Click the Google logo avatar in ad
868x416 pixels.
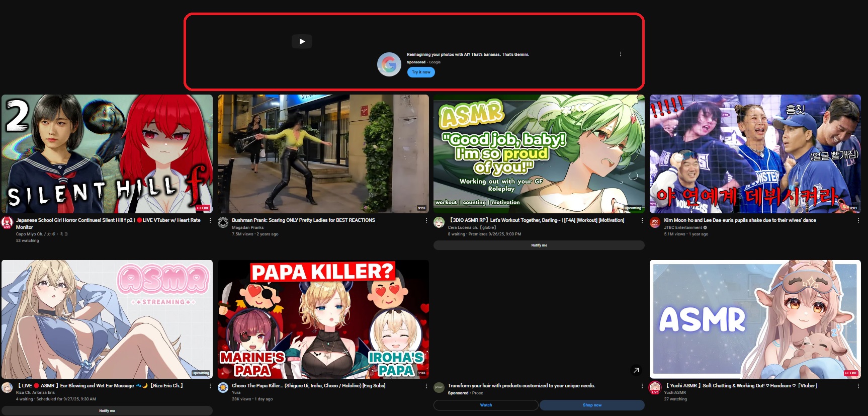[389, 64]
